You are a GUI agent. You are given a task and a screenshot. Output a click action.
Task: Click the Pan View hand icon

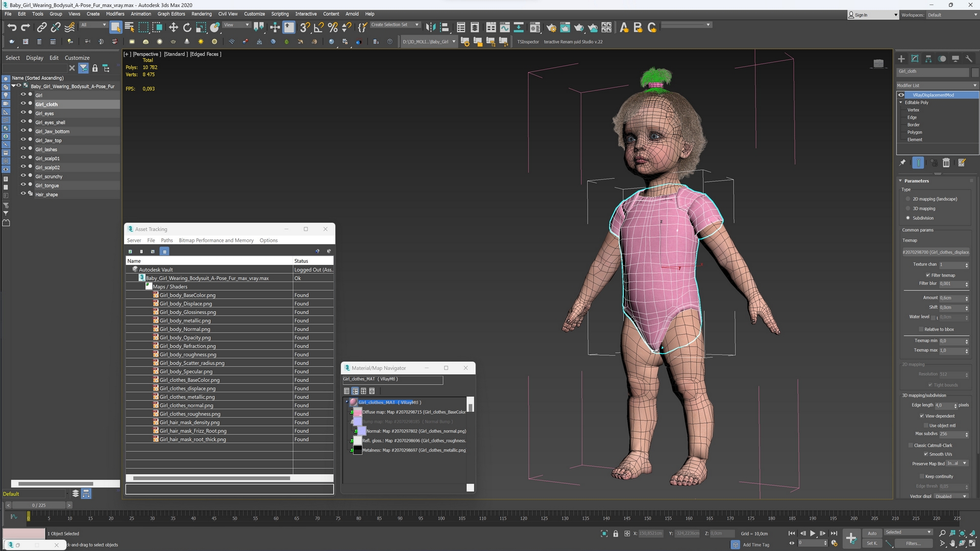point(952,544)
